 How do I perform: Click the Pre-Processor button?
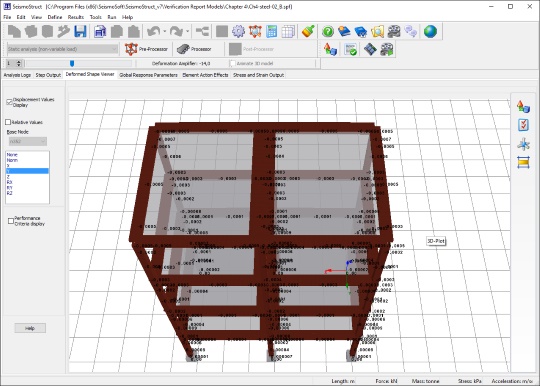coord(146,49)
